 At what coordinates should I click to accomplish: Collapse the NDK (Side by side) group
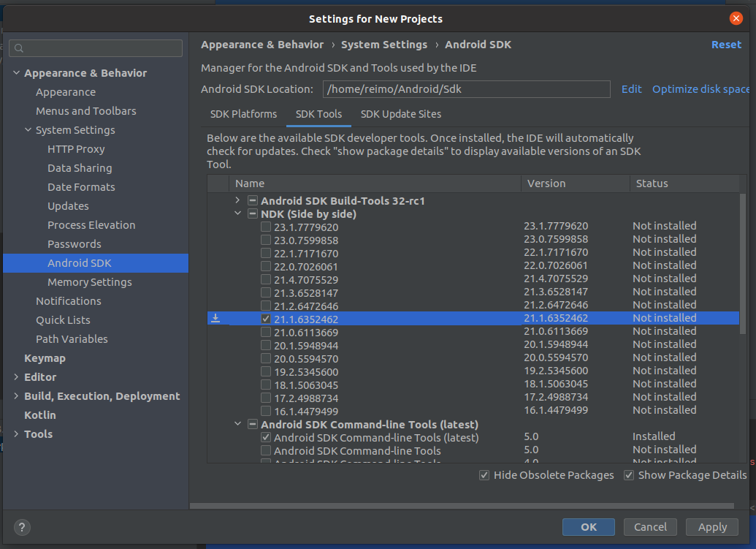click(x=237, y=213)
